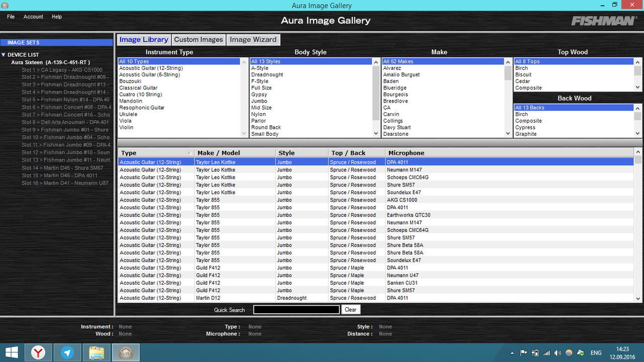Select Taylor 855 AKG CS1000 row
The image size is (644, 362).
pyautogui.click(x=376, y=200)
